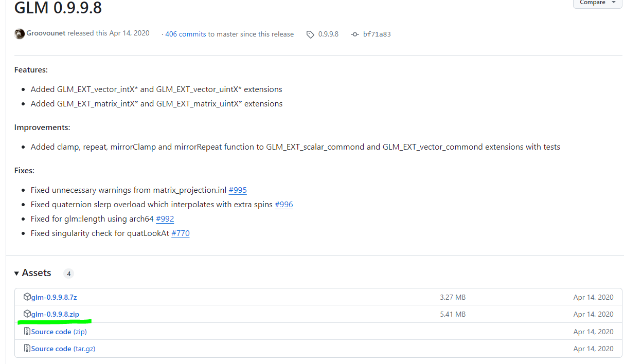This screenshot has width=624, height=364.
Task: Click the 4 assets count badge
Action: click(x=68, y=273)
